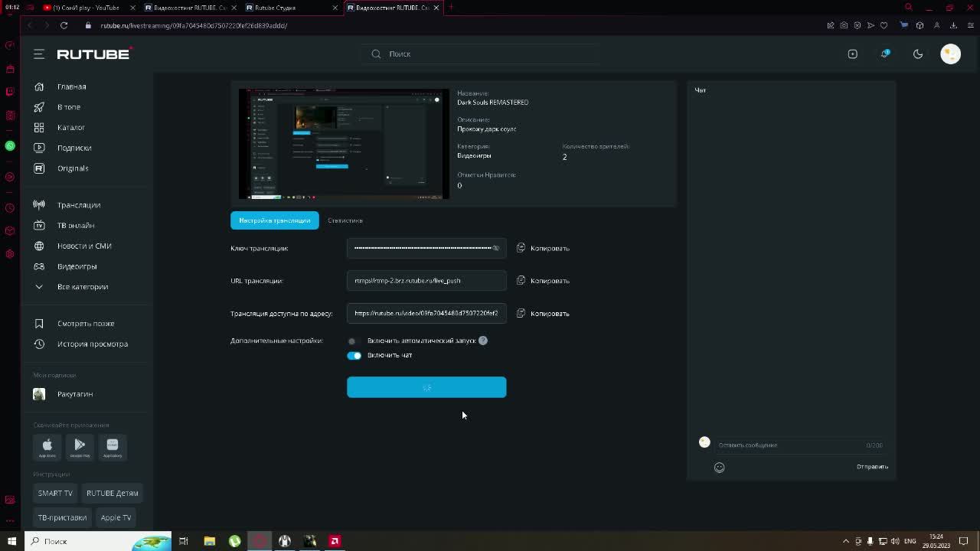Click the Google Play download icon
Screen dimensions: 980x551
point(80,446)
